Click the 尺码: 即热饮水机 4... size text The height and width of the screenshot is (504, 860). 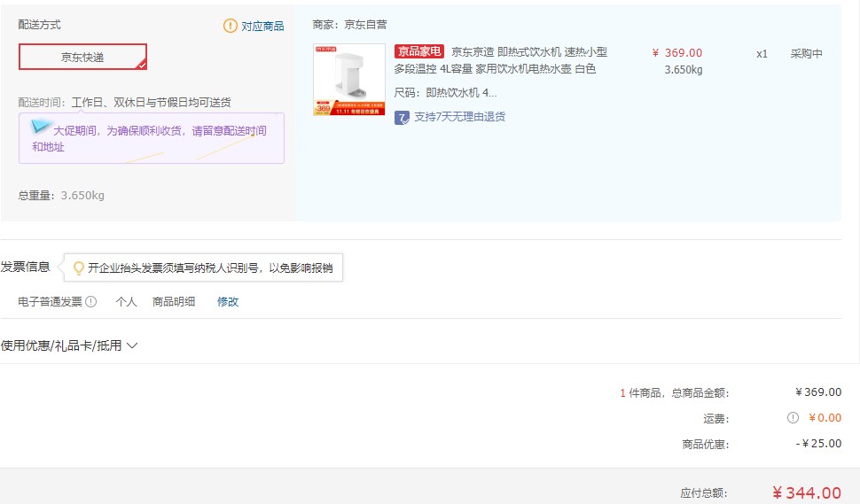pyautogui.click(x=445, y=93)
